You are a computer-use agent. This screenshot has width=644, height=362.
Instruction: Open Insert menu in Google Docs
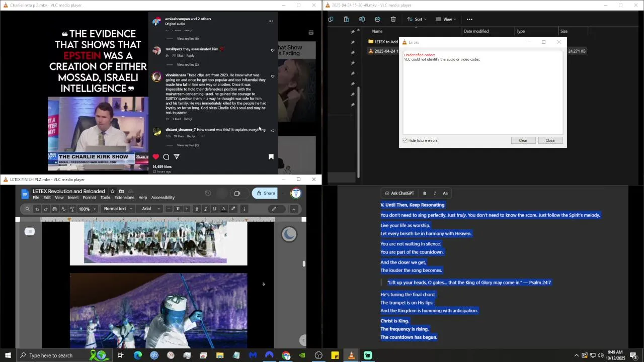coord(73,198)
